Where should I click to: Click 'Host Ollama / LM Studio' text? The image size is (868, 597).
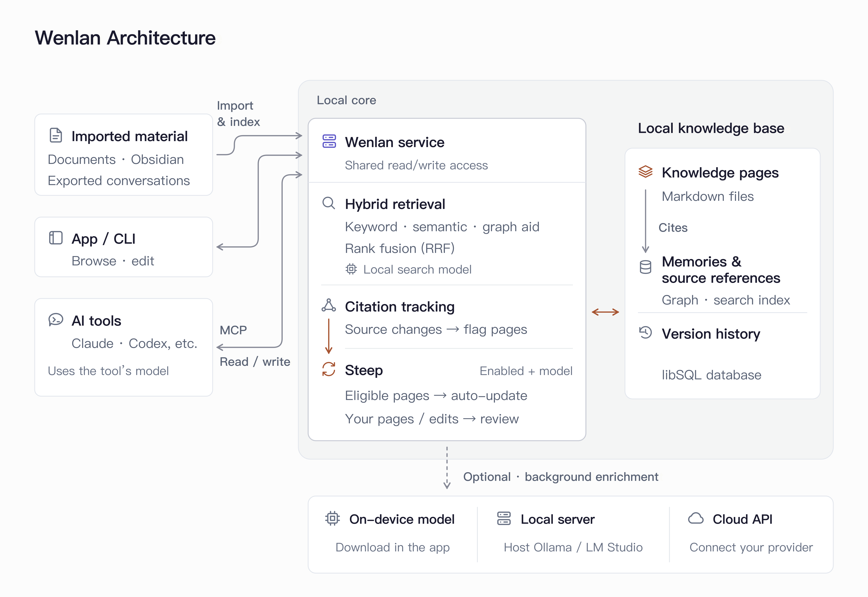tap(573, 547)
